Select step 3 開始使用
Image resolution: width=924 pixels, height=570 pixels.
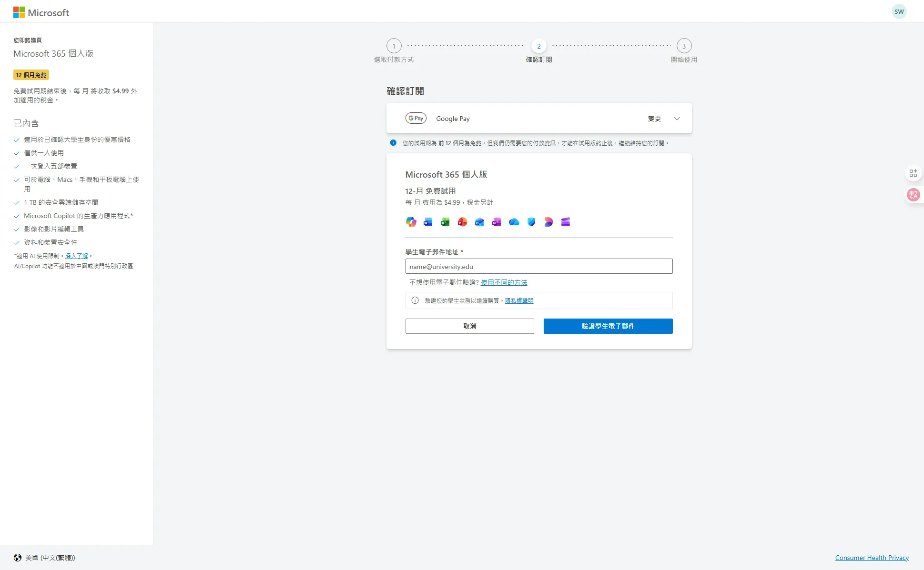(x=684, y=46)
